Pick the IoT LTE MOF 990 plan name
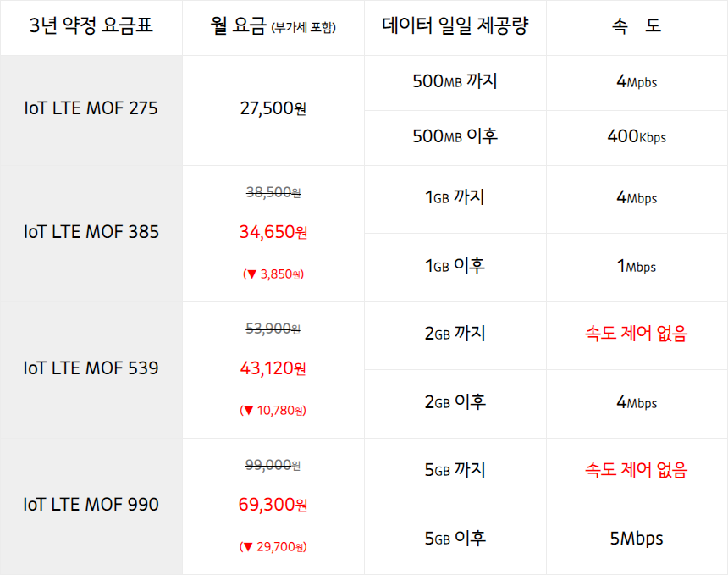The image size is (728, 575). 91,505
